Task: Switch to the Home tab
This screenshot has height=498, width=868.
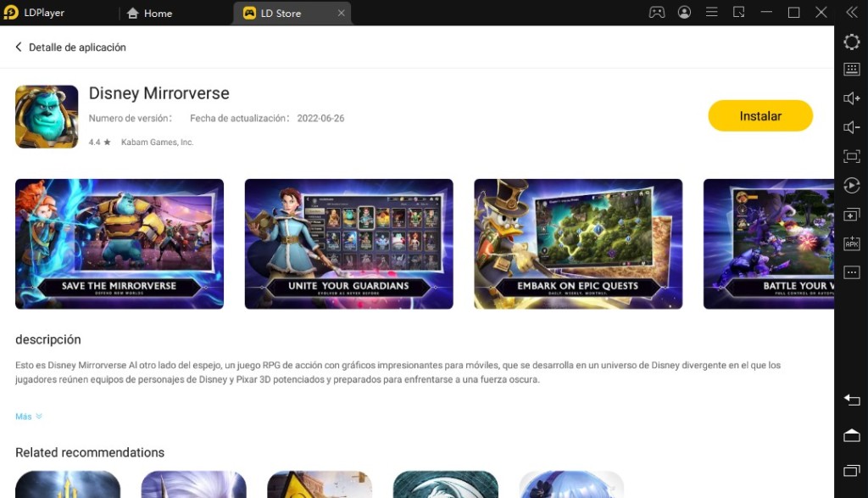Action: 149,13
